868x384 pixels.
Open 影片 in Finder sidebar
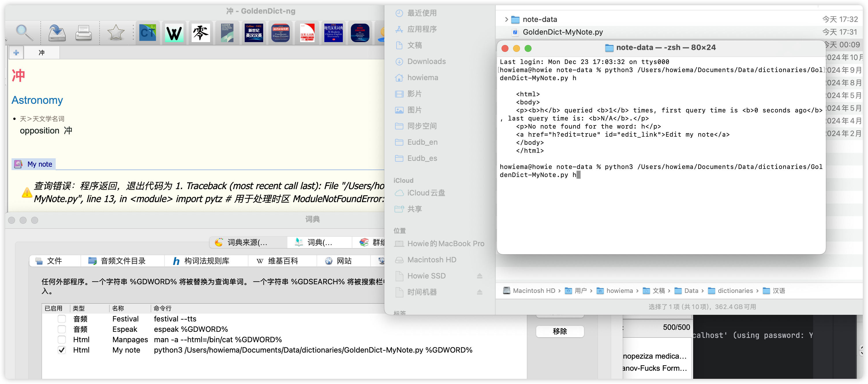414,94
